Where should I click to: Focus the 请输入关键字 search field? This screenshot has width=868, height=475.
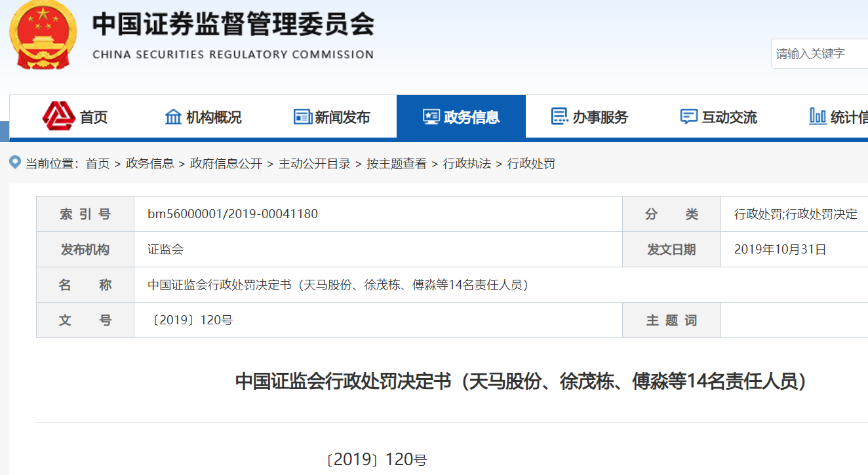(x=819, y=54)
